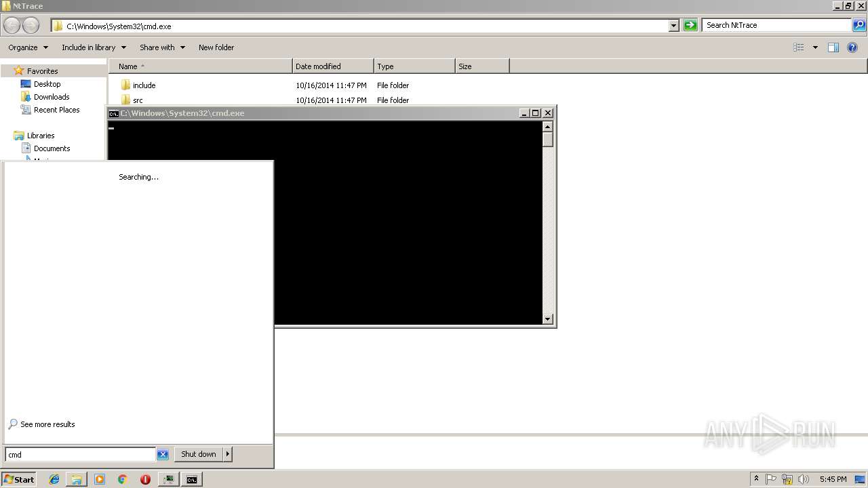Open Explorer help
868x488 pixels.
pos(852,47)
